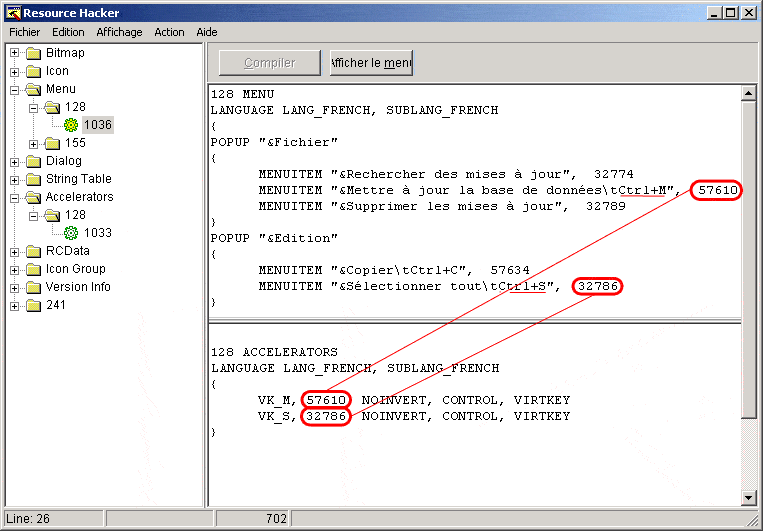Expand the String Table tree node

point(15,180)
